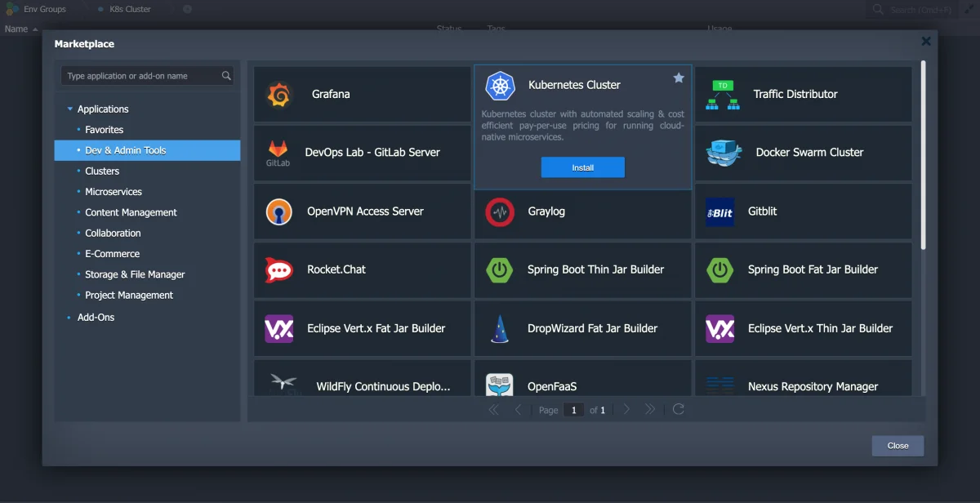The height and width of the screenshot is (503, 980).
Task: Click the Graylog red circle icon
Action: click(x=499, y=212)
